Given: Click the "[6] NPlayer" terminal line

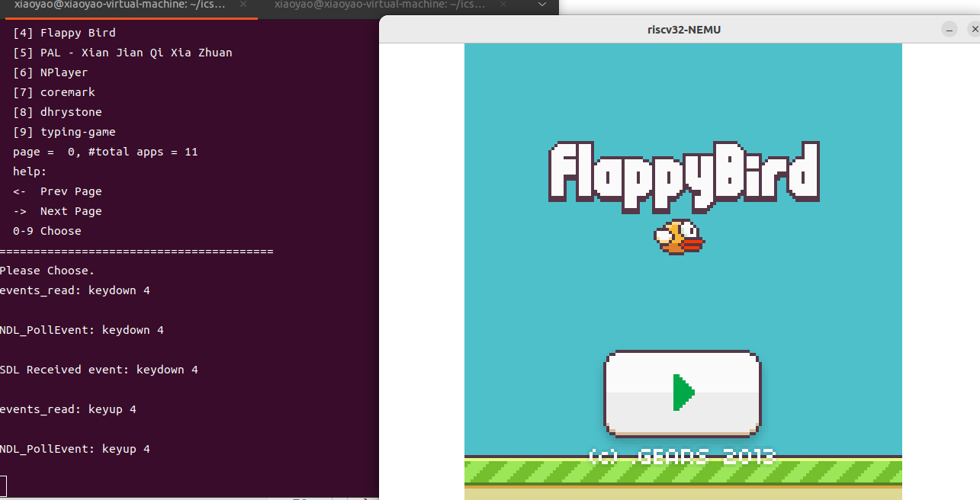Looking at the screenshot, I should 50,72.
